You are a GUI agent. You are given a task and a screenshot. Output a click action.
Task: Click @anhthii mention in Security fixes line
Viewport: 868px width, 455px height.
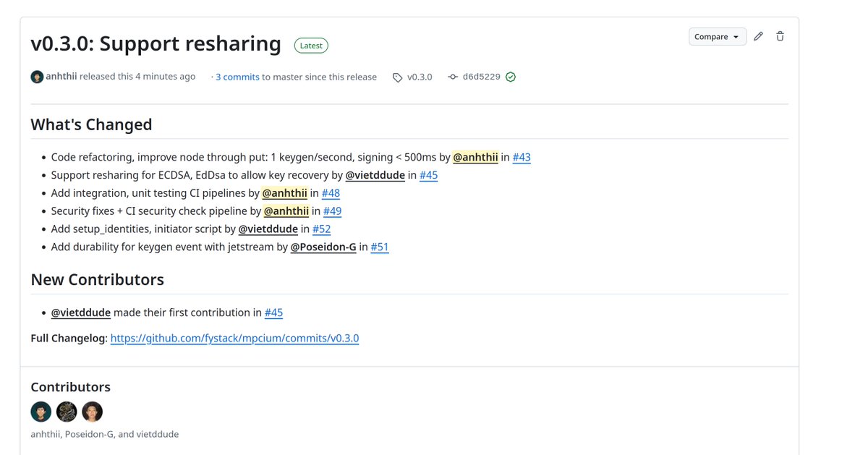[x=286, y=211]
